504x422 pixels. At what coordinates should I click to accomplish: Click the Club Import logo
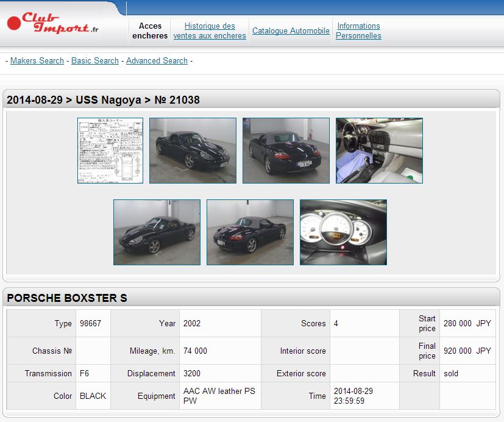[x=52, y=23]
